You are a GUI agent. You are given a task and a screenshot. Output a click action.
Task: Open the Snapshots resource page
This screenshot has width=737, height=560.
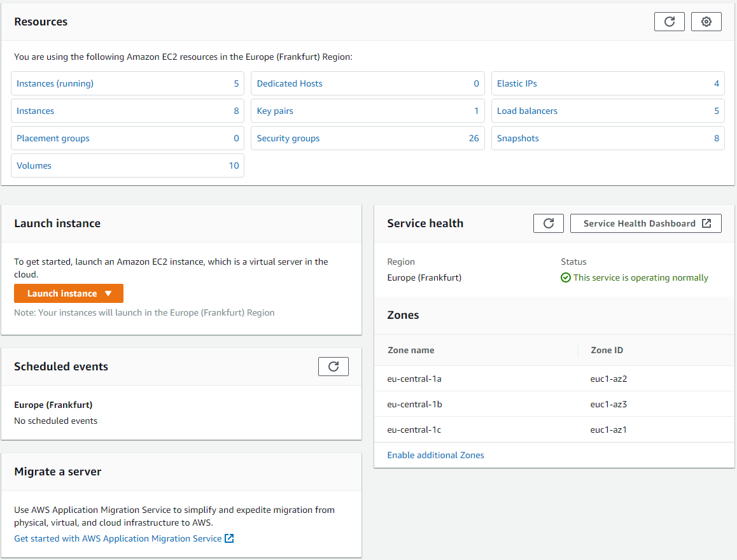click(517, 137)
